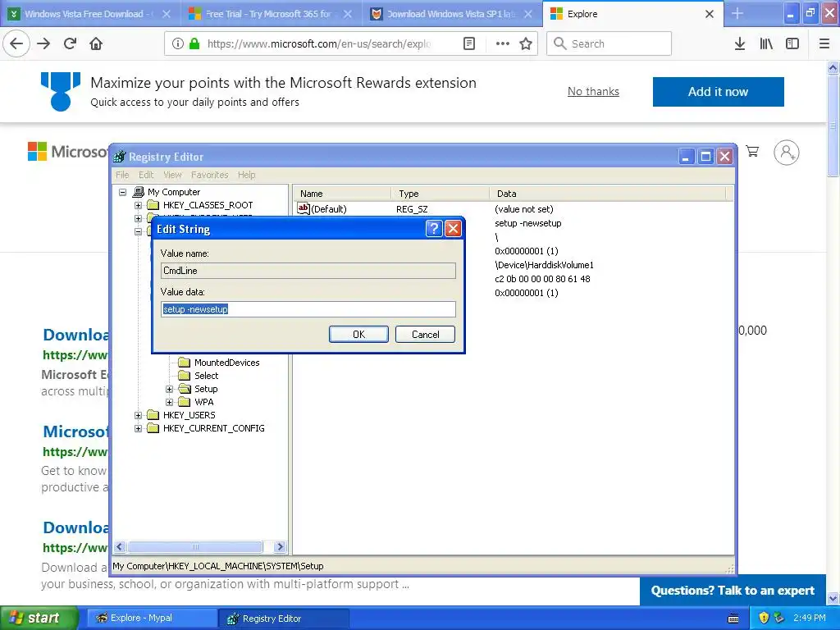The image size is (840, 630).
Task: Click the Value data text field
Action: click(308, 309)
